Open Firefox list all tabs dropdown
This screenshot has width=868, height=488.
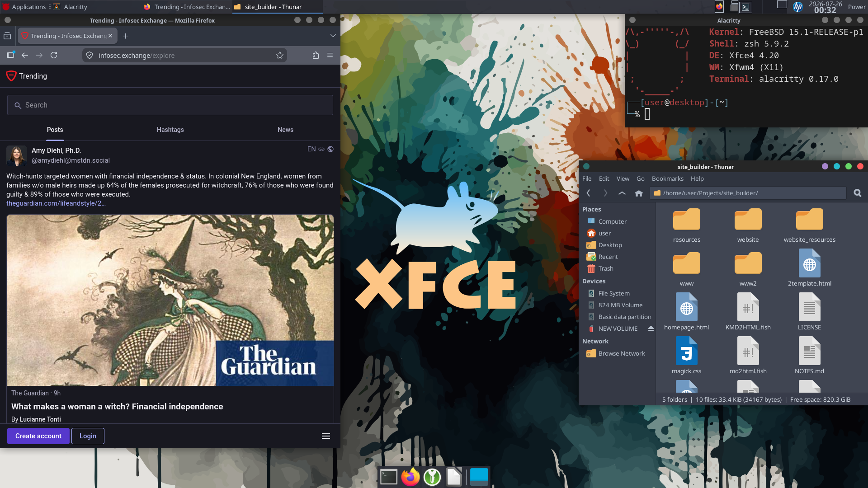333,36
